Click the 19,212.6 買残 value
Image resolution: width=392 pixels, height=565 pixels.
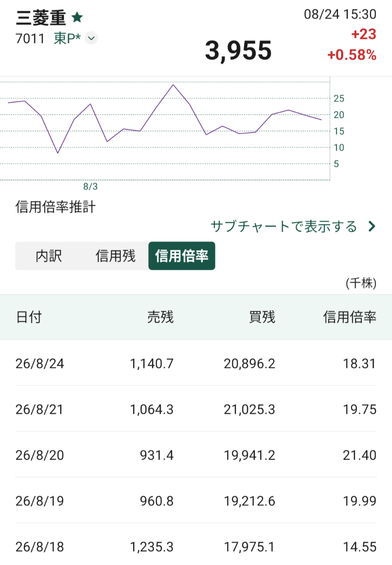tap(250, 501)
